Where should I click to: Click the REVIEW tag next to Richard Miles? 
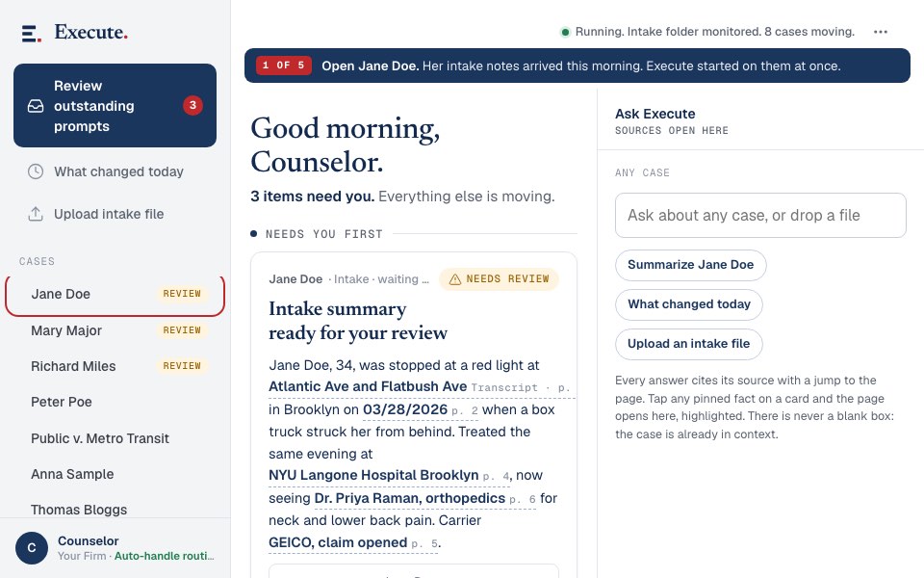[182, 366]
